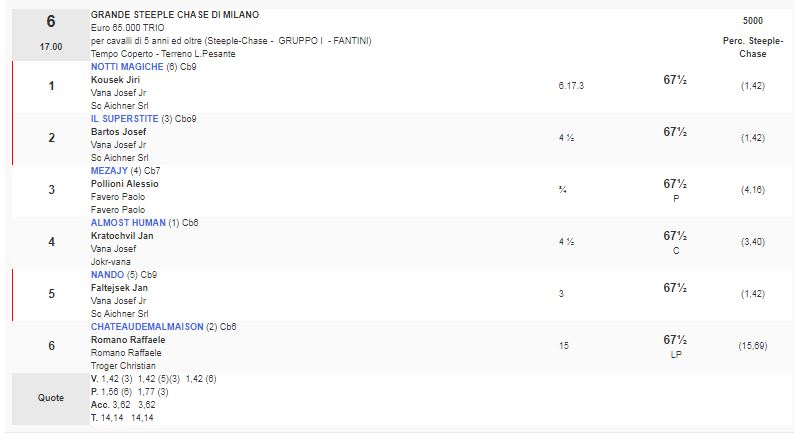
Task: Click the Jokr-vana owner text
Action: [x=113, y=260]
